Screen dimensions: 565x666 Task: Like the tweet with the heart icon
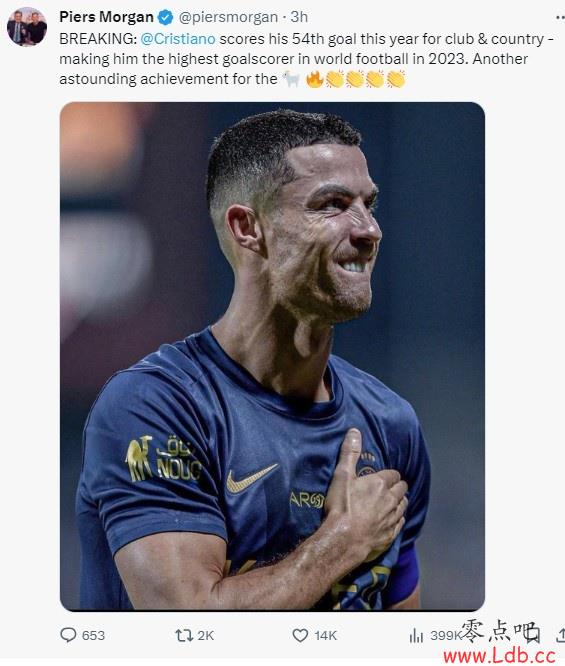point(300,635)
